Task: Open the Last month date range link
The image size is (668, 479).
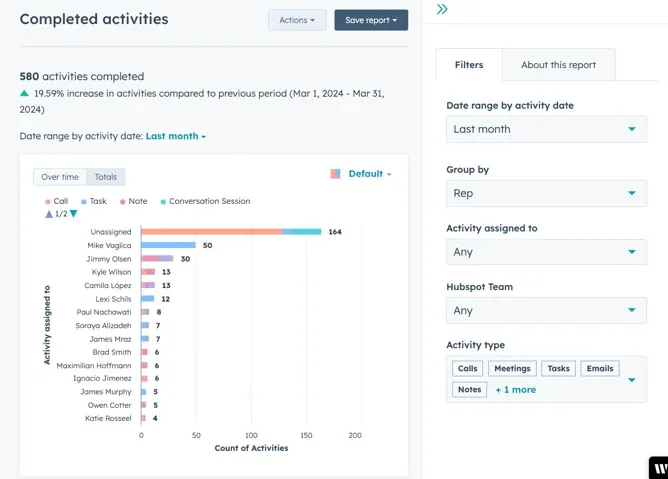Action: point(176,136)
